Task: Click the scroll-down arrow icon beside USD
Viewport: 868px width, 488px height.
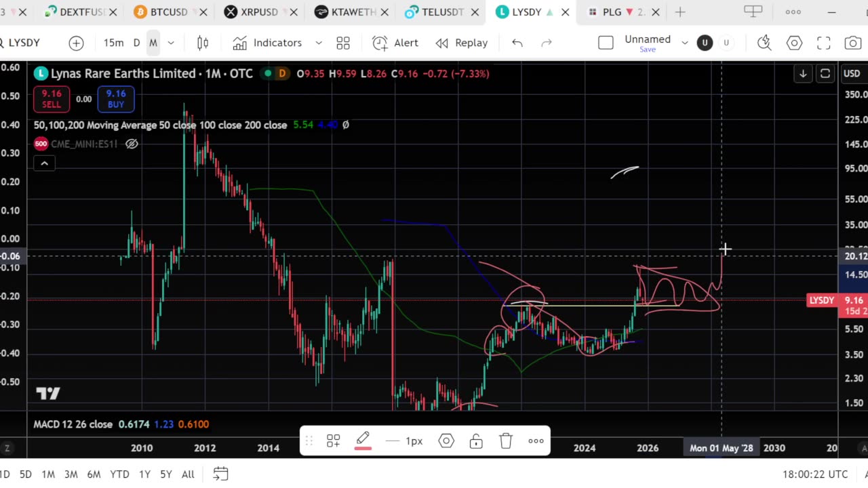Action: (x=803, y=73)
